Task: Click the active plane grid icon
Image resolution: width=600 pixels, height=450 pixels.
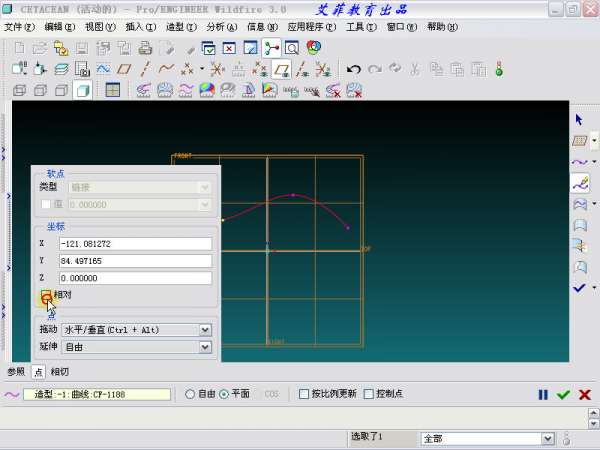Action: 580,141
